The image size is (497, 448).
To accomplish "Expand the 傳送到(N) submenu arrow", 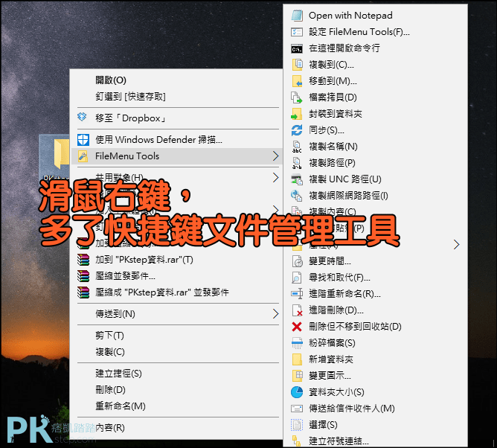I will coord(275,314).
